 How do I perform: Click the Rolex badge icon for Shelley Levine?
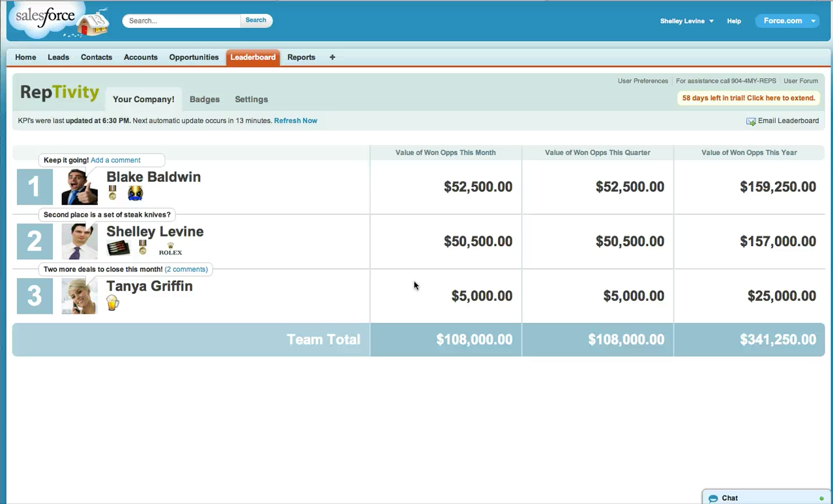tap(170, 249)
